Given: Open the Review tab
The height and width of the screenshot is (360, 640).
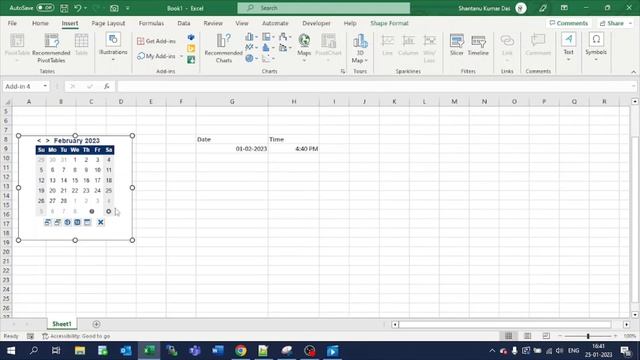Looking at the screenshot, I should coord(213,23).
